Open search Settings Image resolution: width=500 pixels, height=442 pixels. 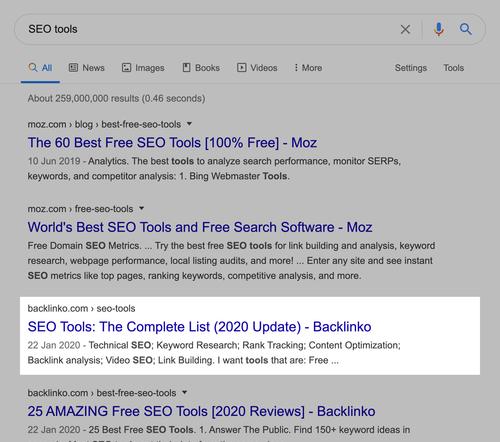[411, 68]
